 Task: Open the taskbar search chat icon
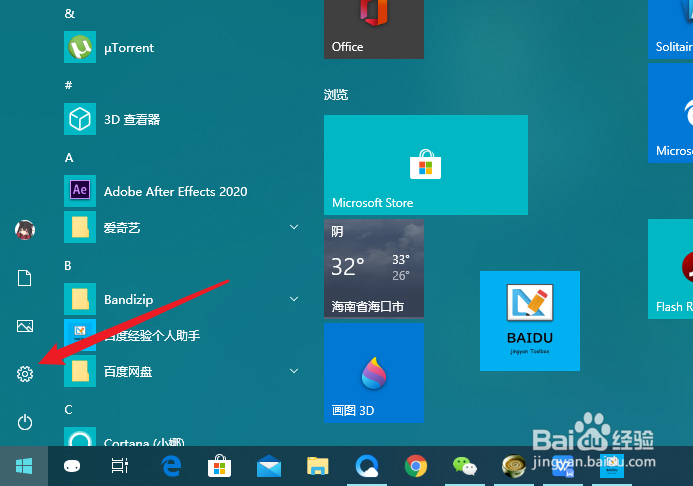(x=72, y=466)
